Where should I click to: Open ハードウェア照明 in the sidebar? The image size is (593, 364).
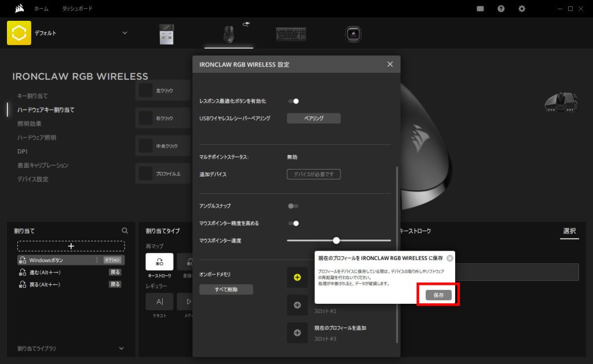tap(36, 138)
